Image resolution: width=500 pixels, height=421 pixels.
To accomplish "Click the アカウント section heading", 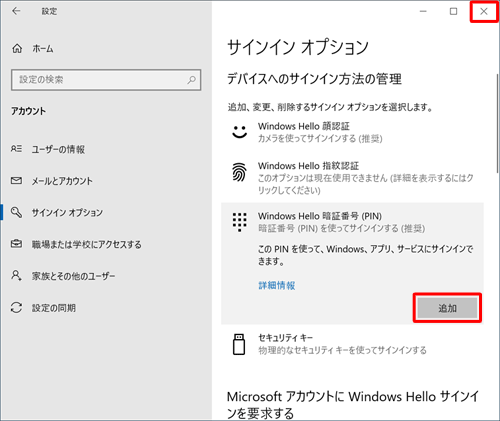I will point(29,111).
